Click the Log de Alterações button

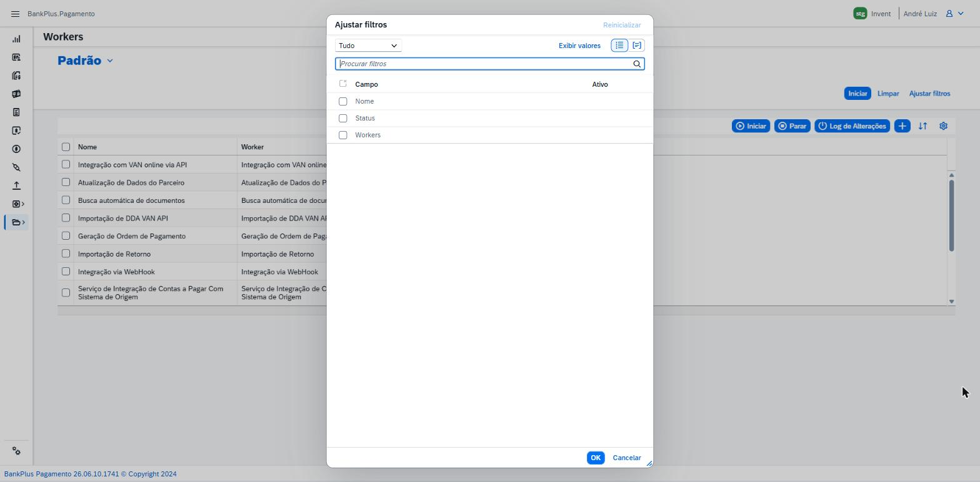coord(852,126)
